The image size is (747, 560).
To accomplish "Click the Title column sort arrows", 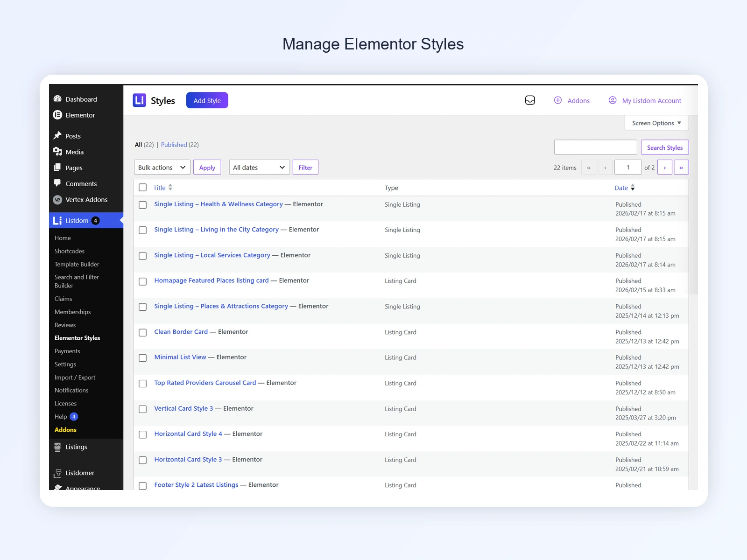I will click(170, 187).
